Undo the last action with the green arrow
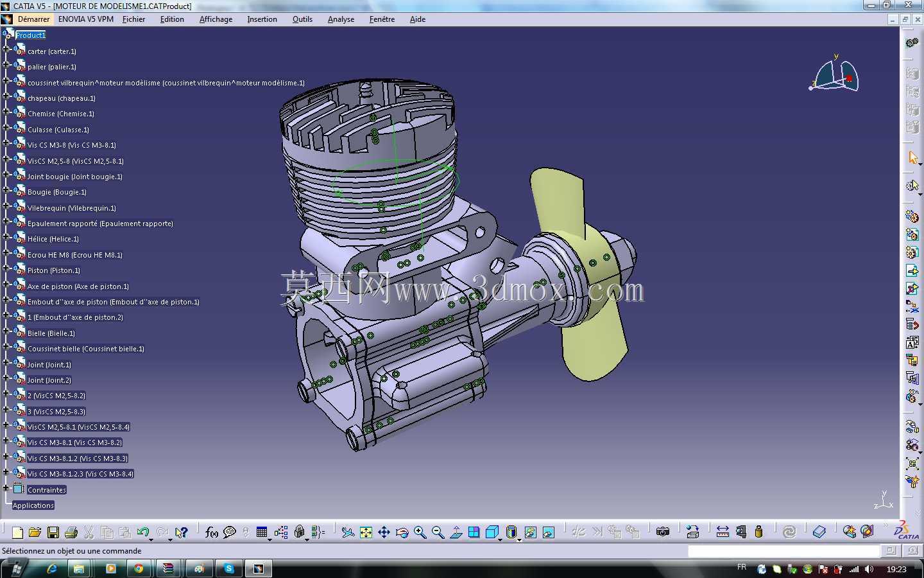 143,532
